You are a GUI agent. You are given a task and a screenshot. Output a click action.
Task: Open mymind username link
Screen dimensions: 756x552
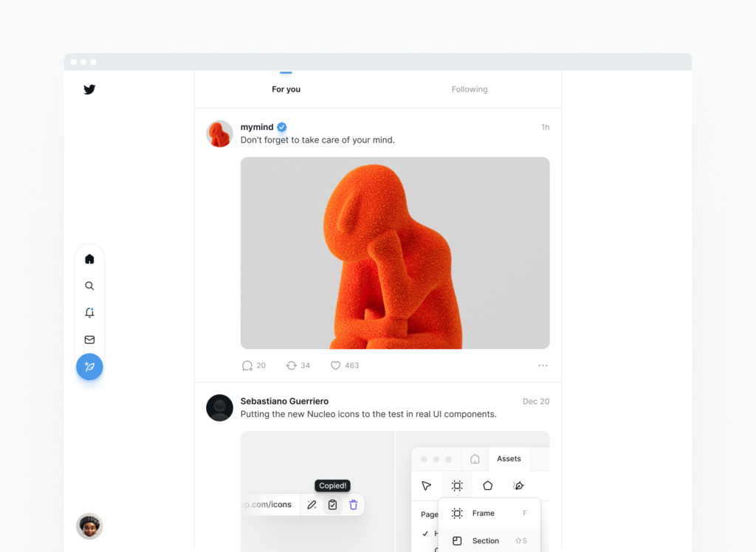pyautogui.click(x=256, y=127)
